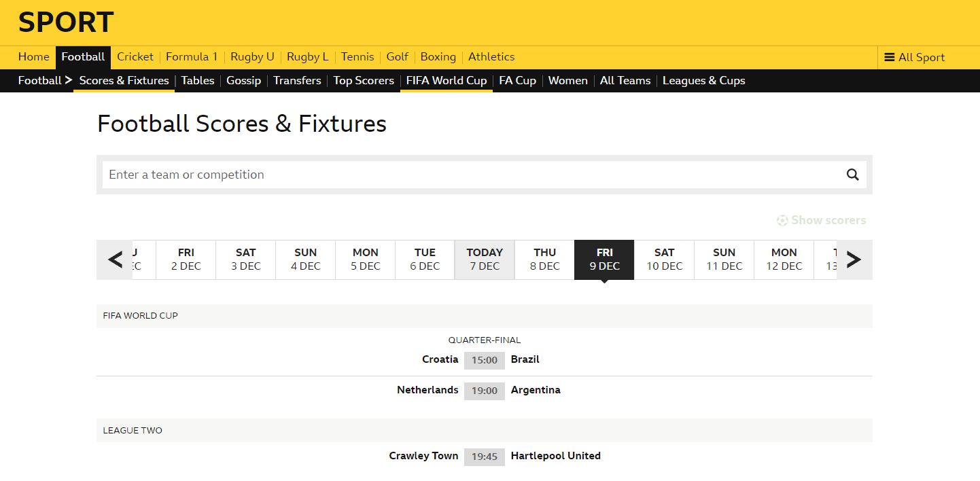This screenshot has width=980, height=481.
Task: Open the FIFA World Cup page
Action: (x=447, y=80)
